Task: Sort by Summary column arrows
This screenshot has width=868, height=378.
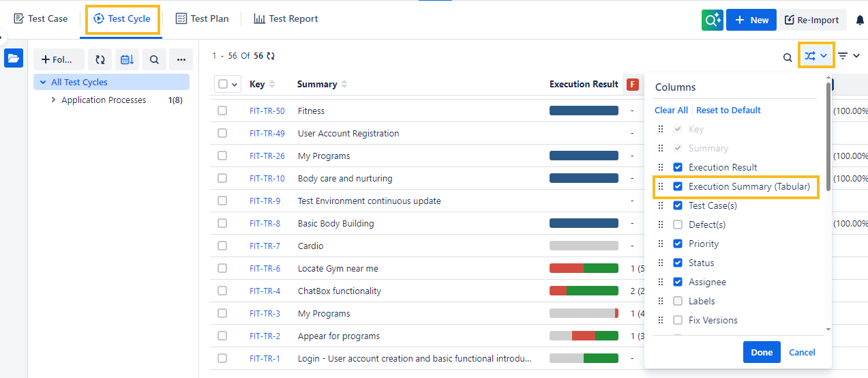Action: (344, 84)
